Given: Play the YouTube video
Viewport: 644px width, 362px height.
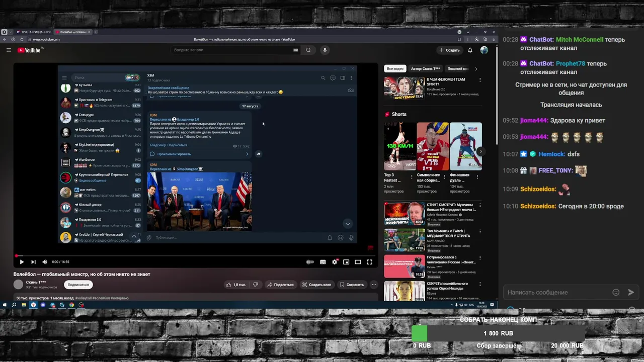Looking at the screenshot, I should [21, 262].
